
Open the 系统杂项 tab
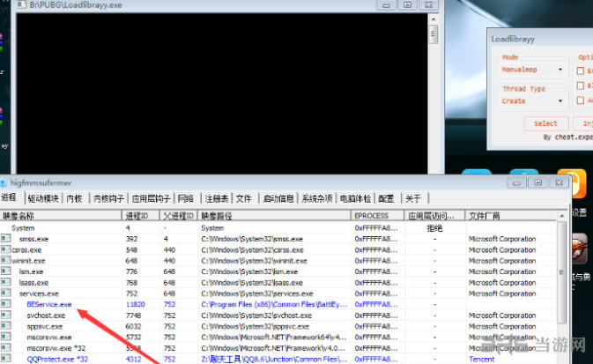pyautogui.click(x=317, y=198)
